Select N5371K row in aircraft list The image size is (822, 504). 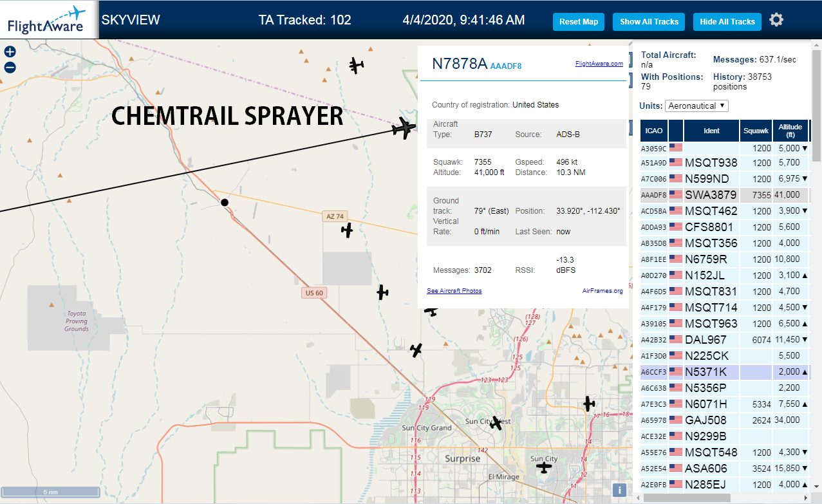click(x=724, y=372)
